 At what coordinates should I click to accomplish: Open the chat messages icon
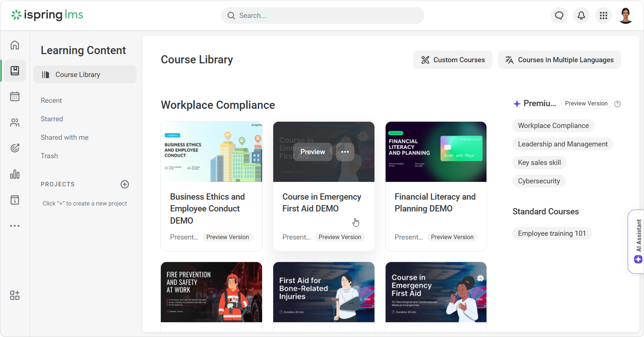pos(559,16)
